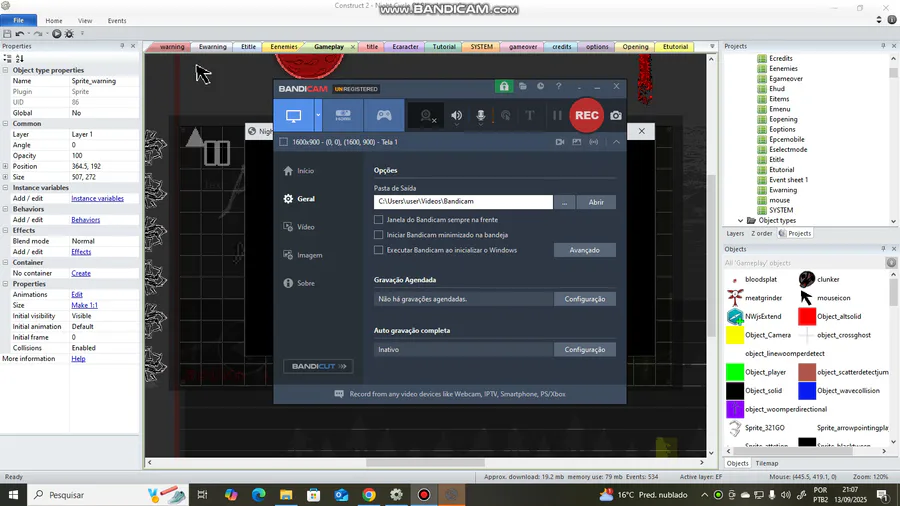Click the green lock register icon

point(503,87)
